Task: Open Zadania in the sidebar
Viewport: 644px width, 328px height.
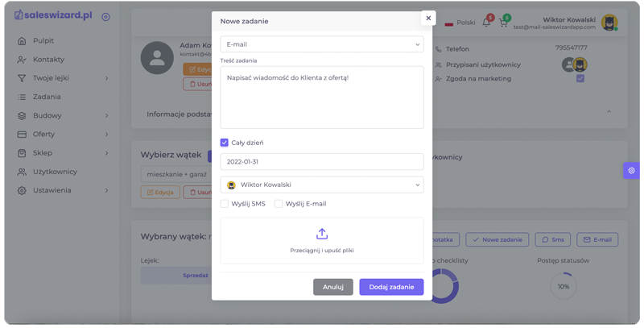Action: coord(47,97)
